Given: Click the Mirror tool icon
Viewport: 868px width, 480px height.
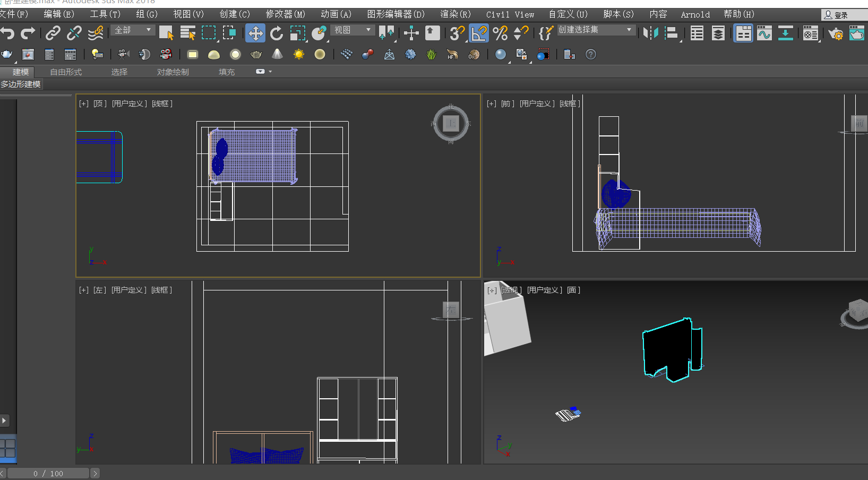Looking at the screenshot, I should coord(650,33).
